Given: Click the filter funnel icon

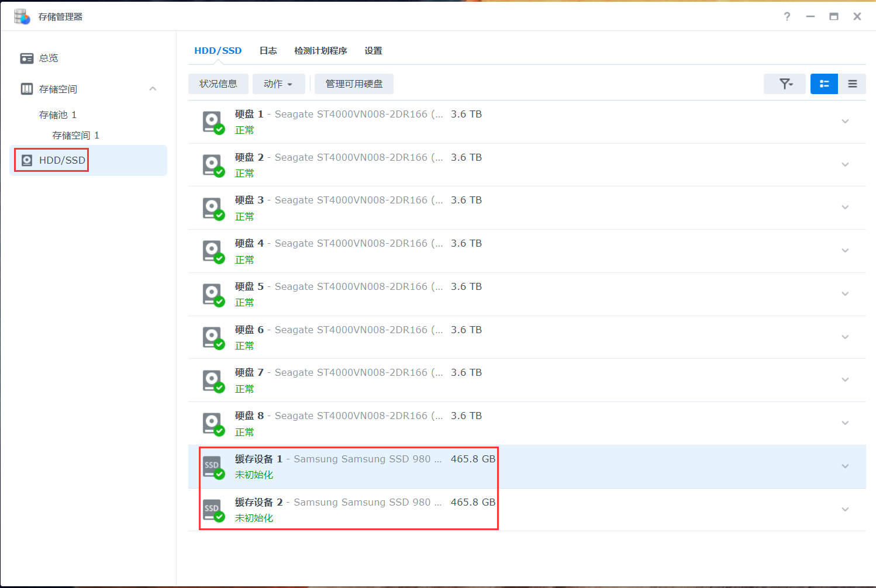Looking at the screenshot, I should point(785,84).
